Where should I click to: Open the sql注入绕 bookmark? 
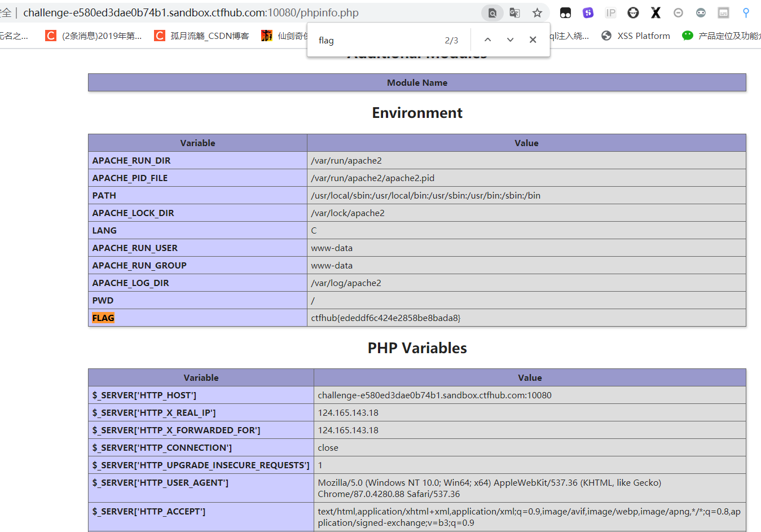click(570, 36)
